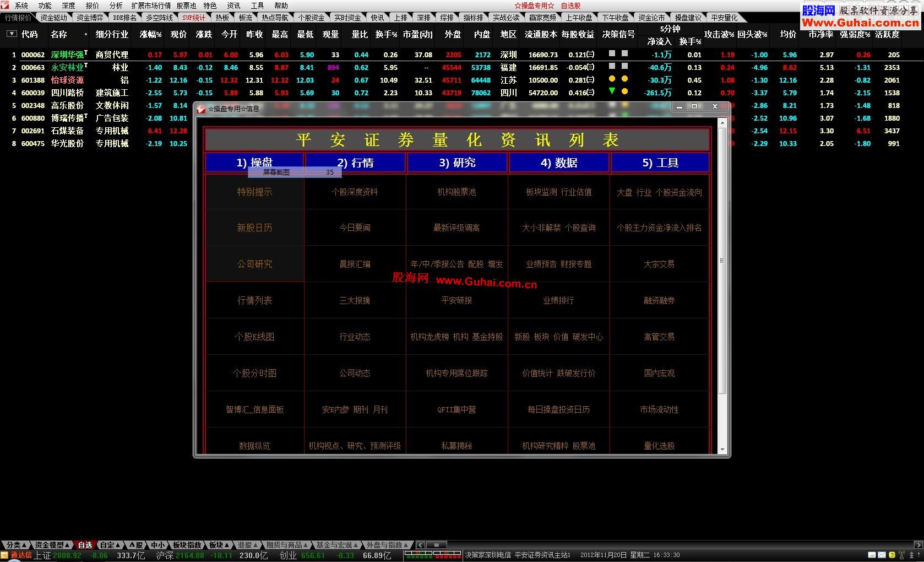Click the 平安证券资讯主站1 status text
Screen dimensions: 924x562
tap(542, 555)
